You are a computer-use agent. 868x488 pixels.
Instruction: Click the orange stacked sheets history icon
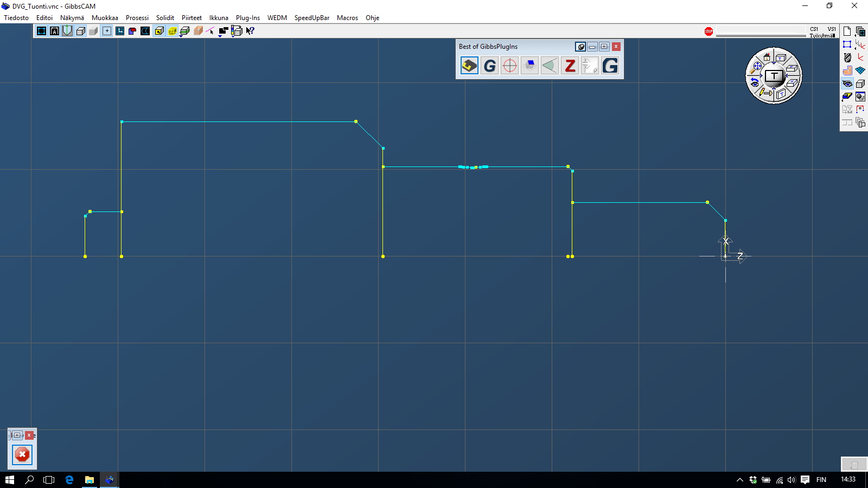point(198,31)
